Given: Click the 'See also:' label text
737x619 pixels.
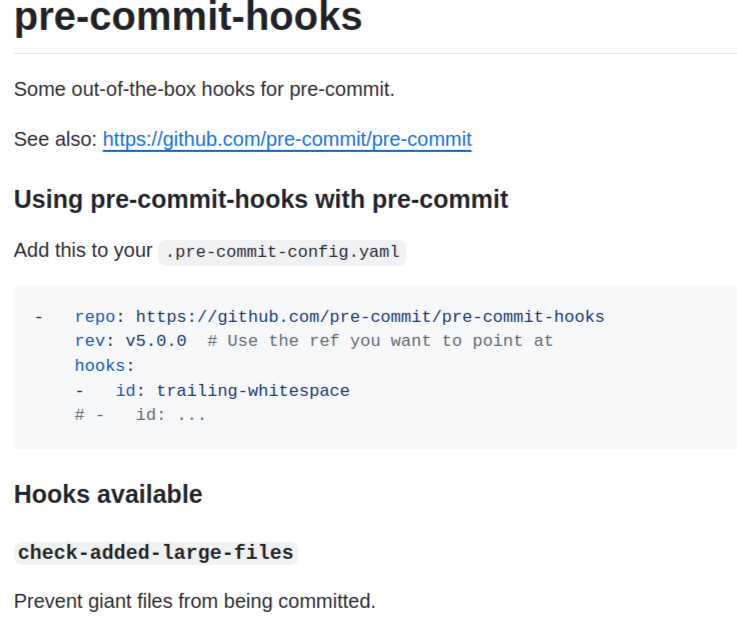Looking at the screenshot, I should click(x=56, y=139).
